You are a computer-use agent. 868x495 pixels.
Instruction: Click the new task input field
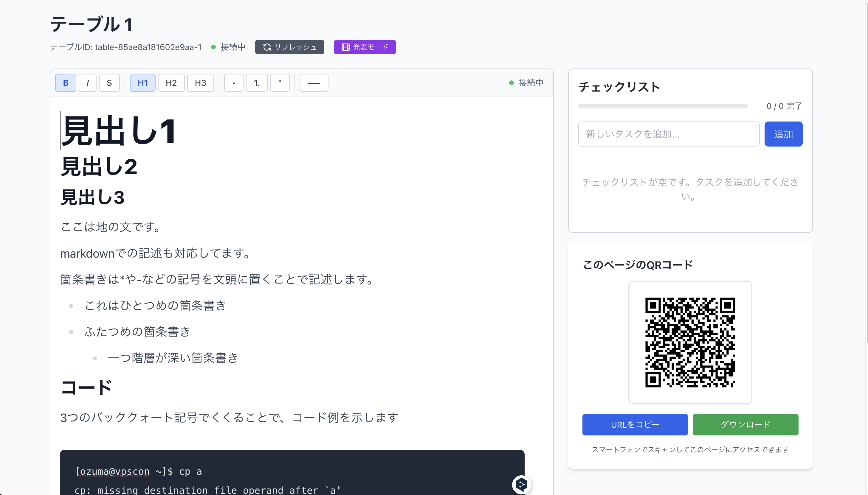coord(668,134)
